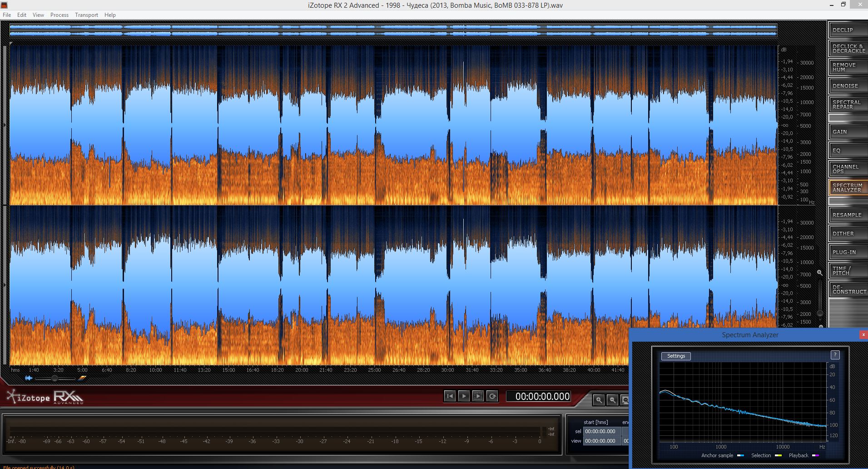Screen dimensions: 868x469
Task: Click the timeline ruler at 20:00
Action: pos(302,370)
